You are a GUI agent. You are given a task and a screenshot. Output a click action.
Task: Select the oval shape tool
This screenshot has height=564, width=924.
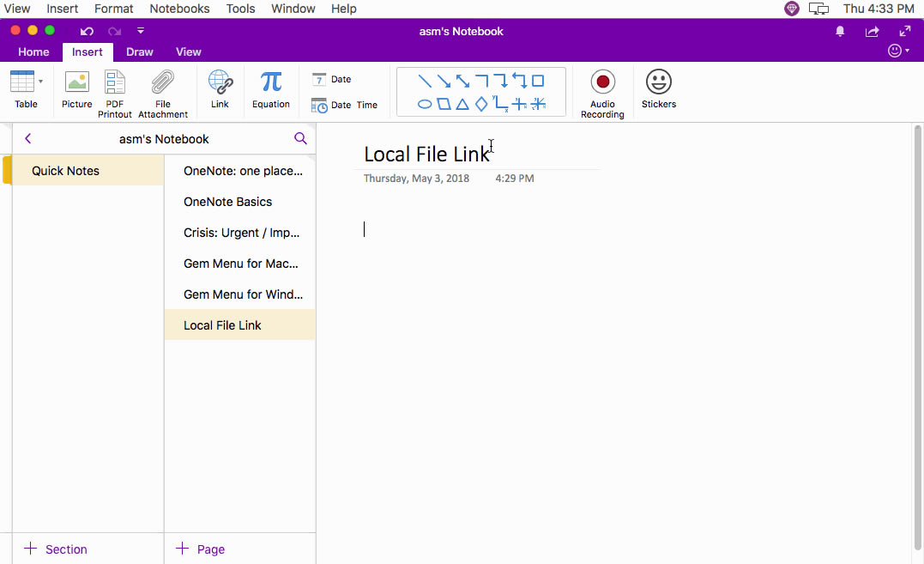tap(424, 103)
